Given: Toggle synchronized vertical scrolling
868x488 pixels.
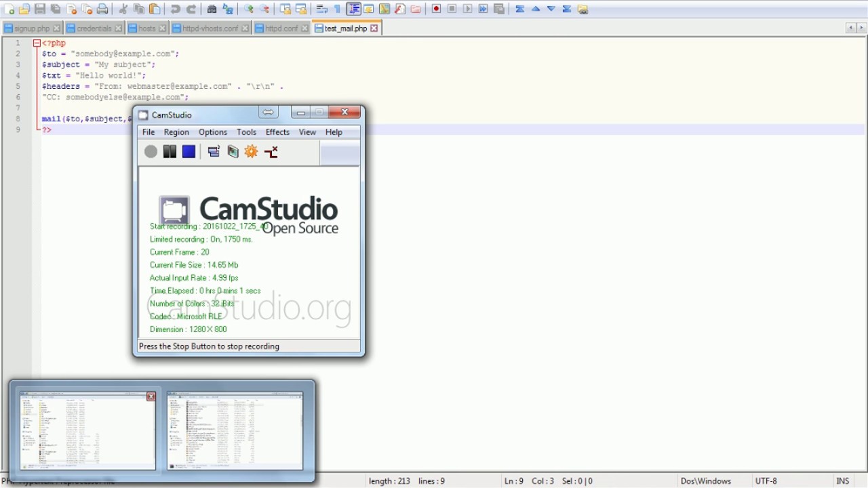Looking at the screenshot, I should [x=284, y=9].
